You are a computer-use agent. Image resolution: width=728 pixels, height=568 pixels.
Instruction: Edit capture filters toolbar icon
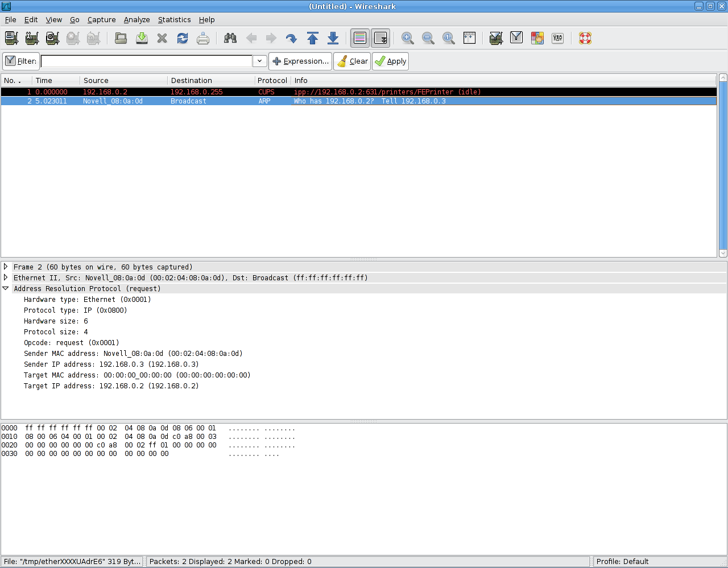click(x=496, y=38)
